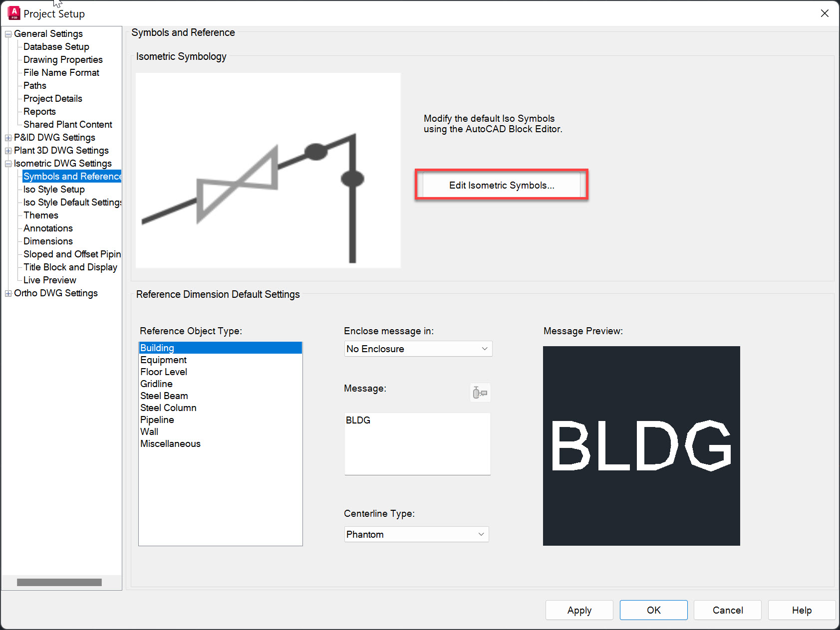Open File Name Format settings
This screenshot has height=630, width=840.
pos(61,72)
